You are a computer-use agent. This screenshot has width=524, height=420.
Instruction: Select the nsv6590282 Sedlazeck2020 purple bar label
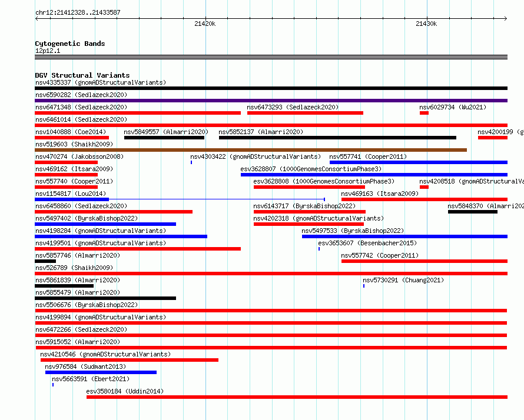click(x=81, y=95)
